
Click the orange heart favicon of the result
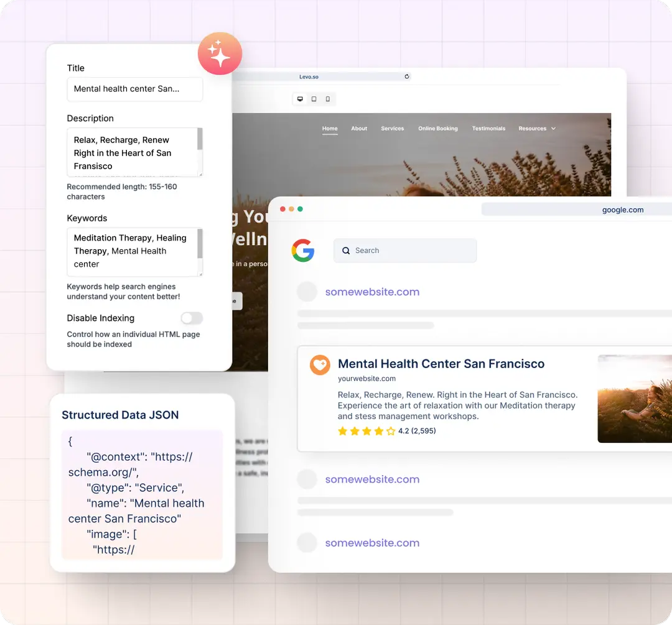pos(320,365)
